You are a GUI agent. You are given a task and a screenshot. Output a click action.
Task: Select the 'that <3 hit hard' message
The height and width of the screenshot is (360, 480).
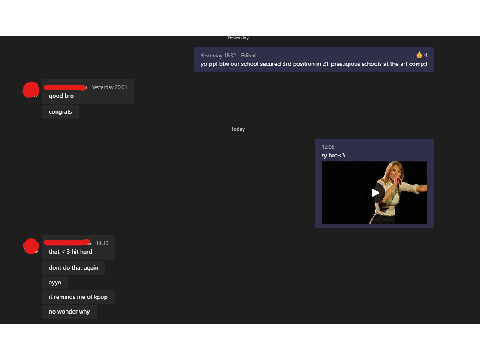pyautogui.click(x=78, y=248)
